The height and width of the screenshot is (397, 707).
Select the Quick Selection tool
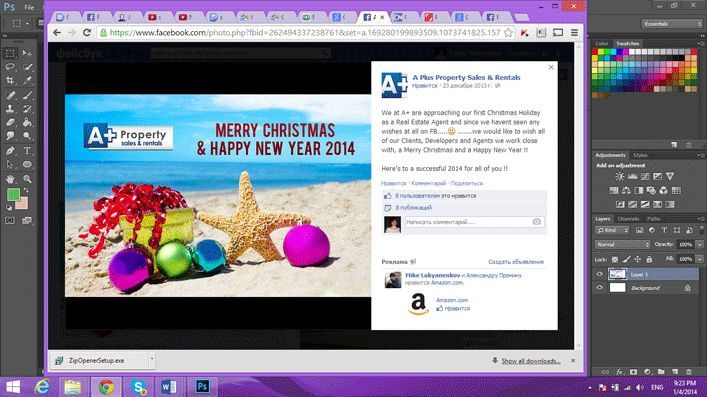[28, 67]
